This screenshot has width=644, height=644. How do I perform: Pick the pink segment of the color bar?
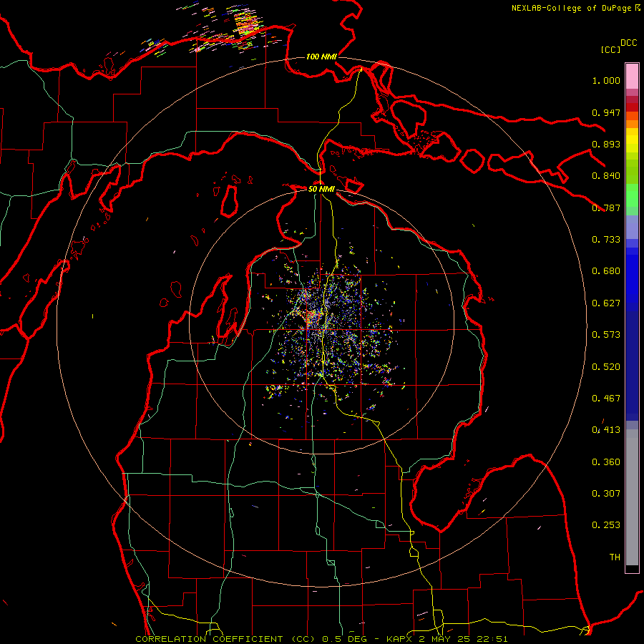[x=632, y=76]
